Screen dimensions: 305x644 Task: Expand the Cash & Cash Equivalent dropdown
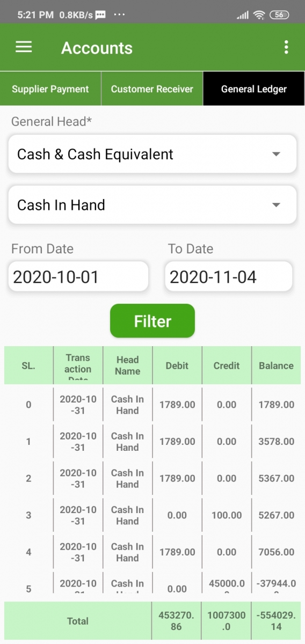click(152, 154)
